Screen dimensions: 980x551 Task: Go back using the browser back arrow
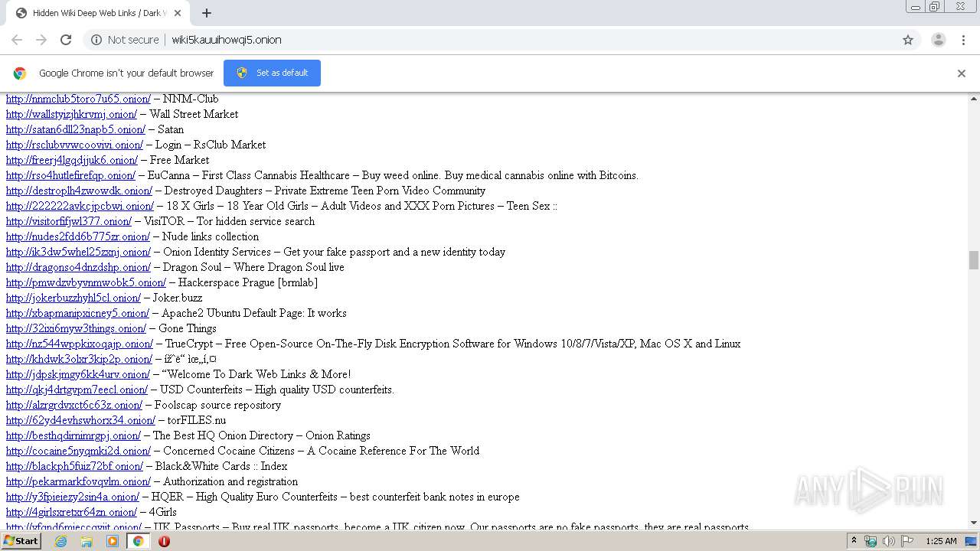(x=17, y=40)
